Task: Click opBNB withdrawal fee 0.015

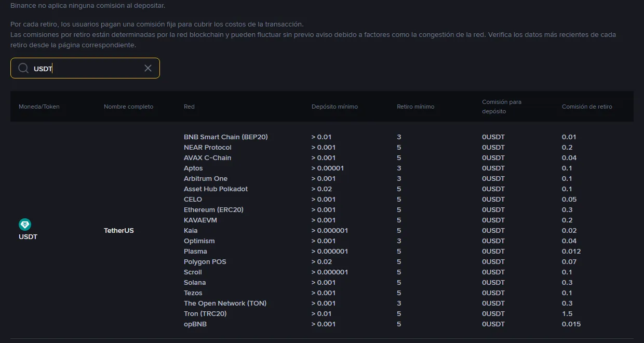Action: (571, 324)
